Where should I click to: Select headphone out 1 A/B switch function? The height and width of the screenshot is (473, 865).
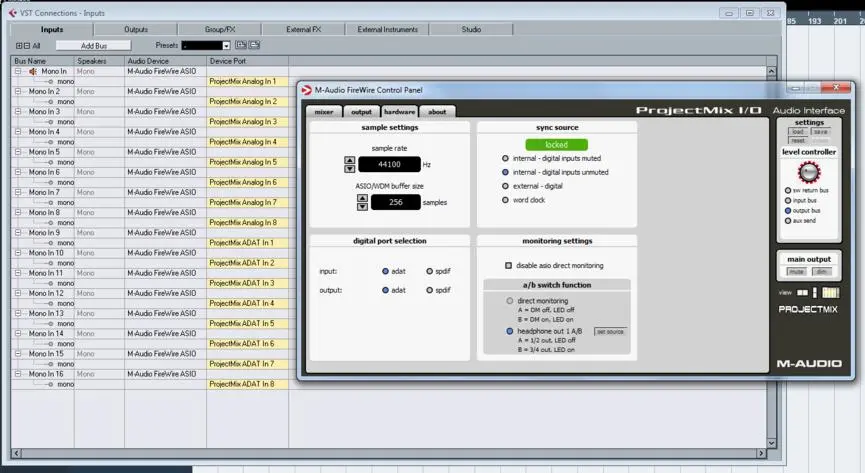[x=510, y=331]
